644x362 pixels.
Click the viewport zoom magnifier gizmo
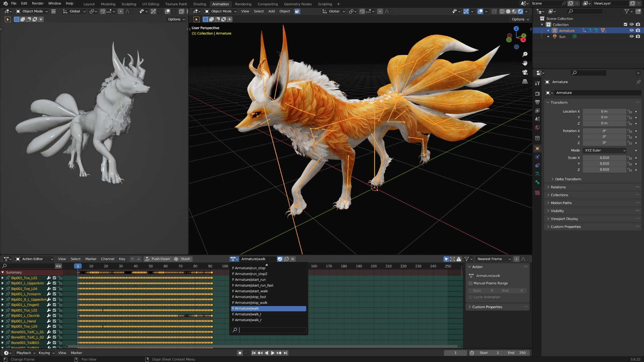pos(525,54)
